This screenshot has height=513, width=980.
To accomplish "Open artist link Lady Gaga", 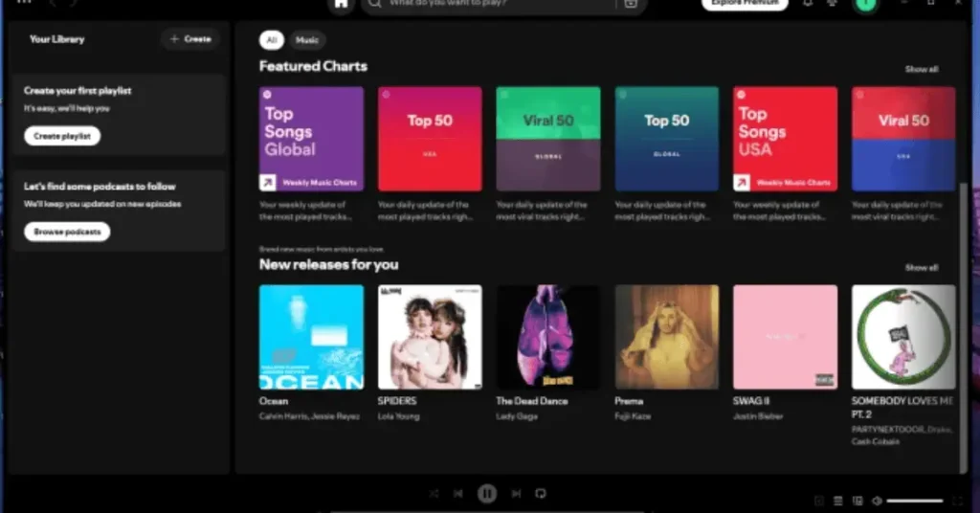I will [517, 416].
